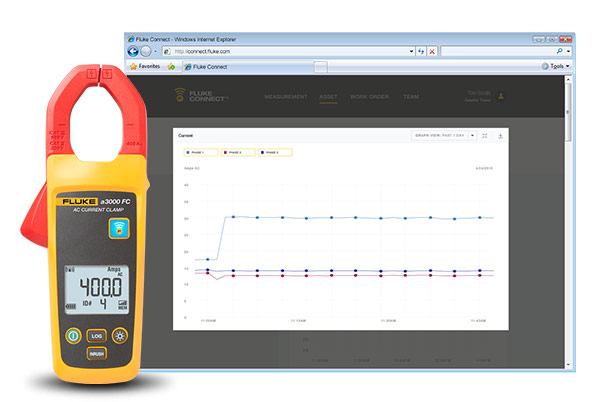This screenshot has width=600, height=402.
Task: Minimize the Internet Explorer window
Action: pyautogui.click(x=539, y=39)
